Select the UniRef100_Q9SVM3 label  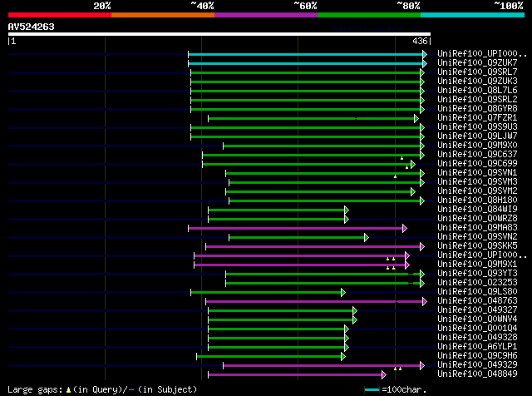click(477, 182)
